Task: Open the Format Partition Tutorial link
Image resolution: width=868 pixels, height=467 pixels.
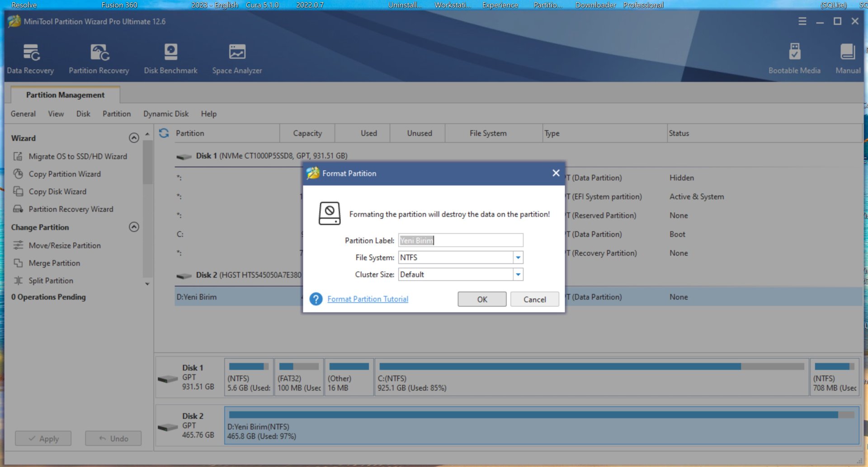Action: (x=368, y=299)
